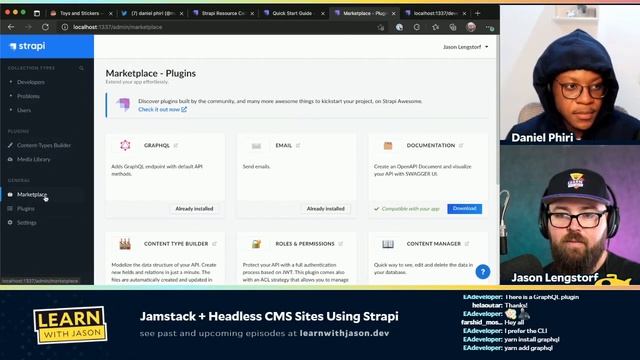Switch to localhost:1337 last browser tab
This screenshot has height=360, width=640.
tap(436, 13)
